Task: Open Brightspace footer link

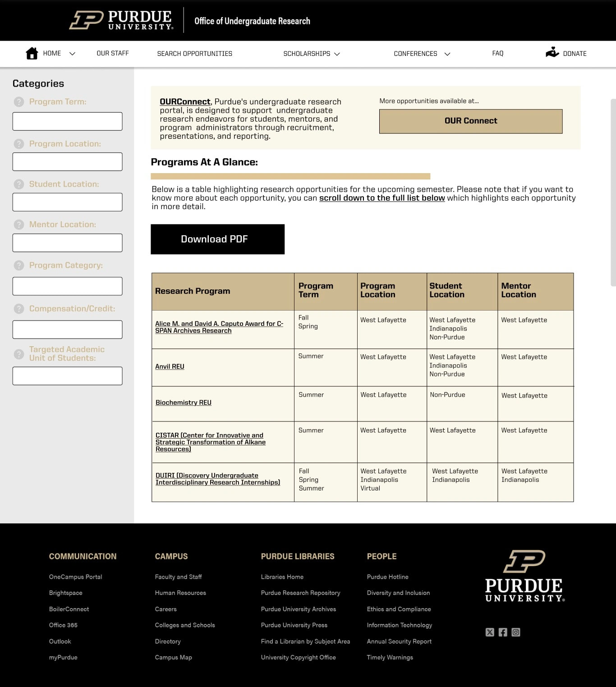Action: tap(65, 593)
